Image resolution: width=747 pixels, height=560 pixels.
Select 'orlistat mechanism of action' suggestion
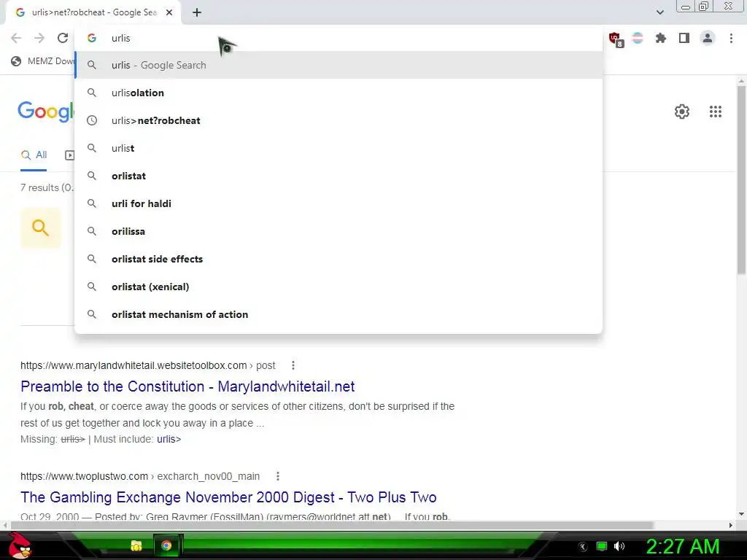tap(338, 314)
